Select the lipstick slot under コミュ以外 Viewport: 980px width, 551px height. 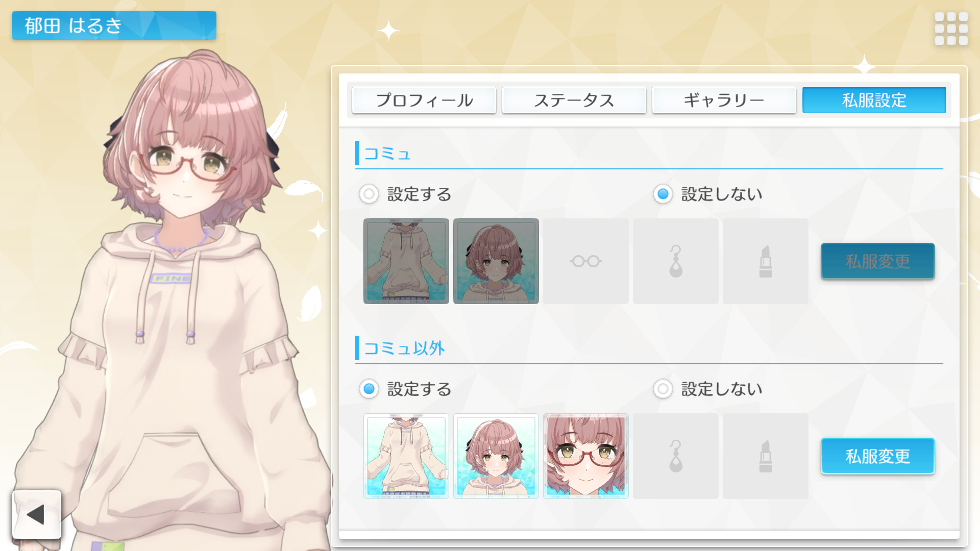click(x=766, y=456)
